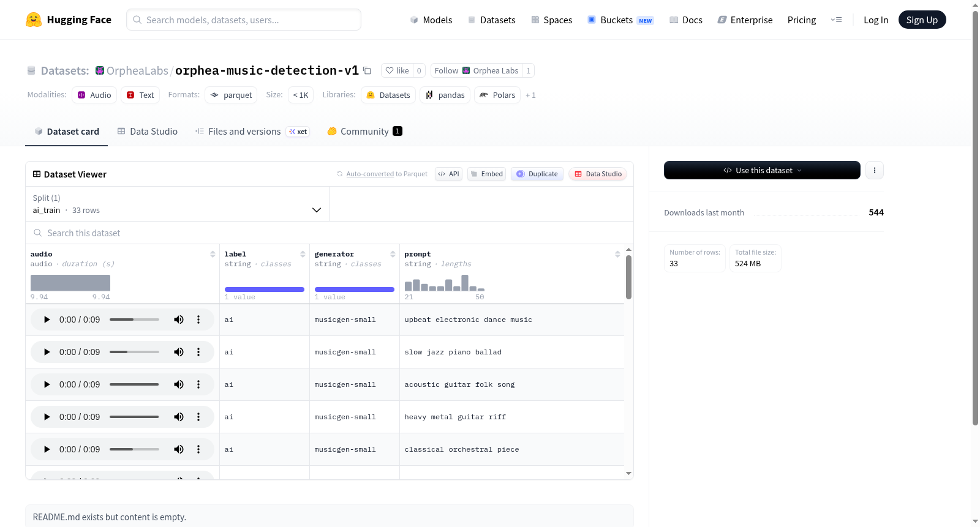This screenshot has height=527, width=980.
Task: Click the Log In link
Action: tap(876, 20)
